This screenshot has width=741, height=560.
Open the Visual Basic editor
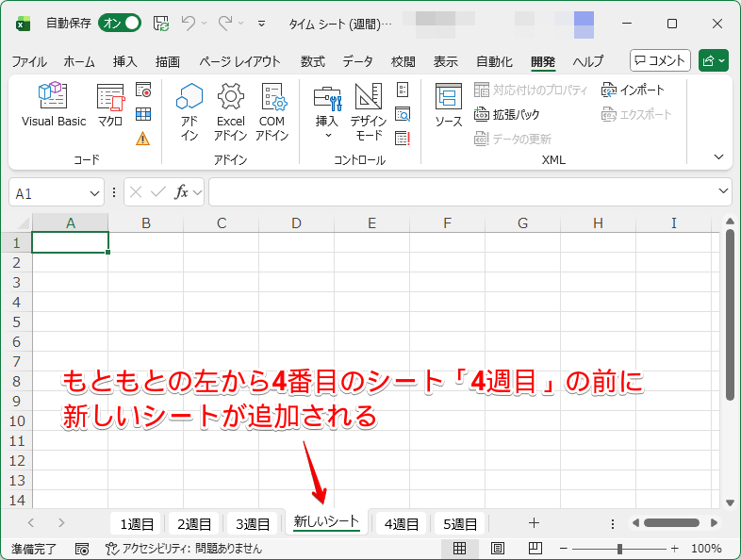click(54, 105)
